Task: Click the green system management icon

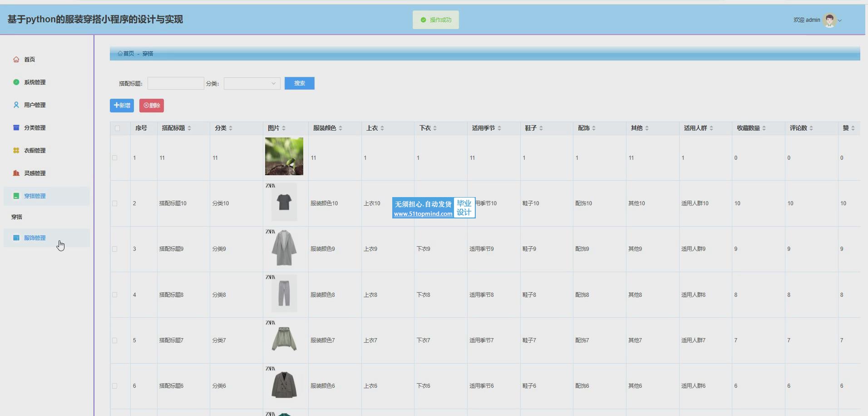Action: (x=16, y=82)
